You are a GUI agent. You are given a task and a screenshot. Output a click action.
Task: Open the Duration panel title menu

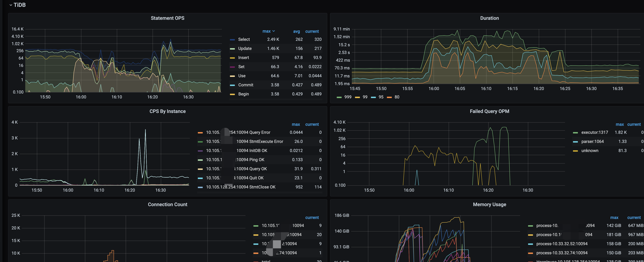click(489, 18)
